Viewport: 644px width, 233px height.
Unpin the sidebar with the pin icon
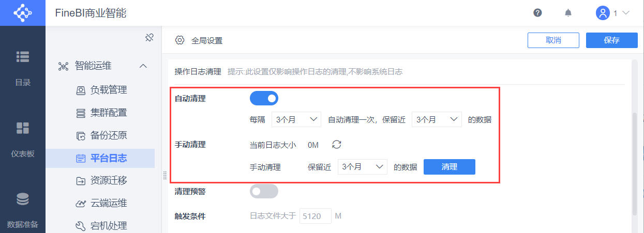point(149,38)
